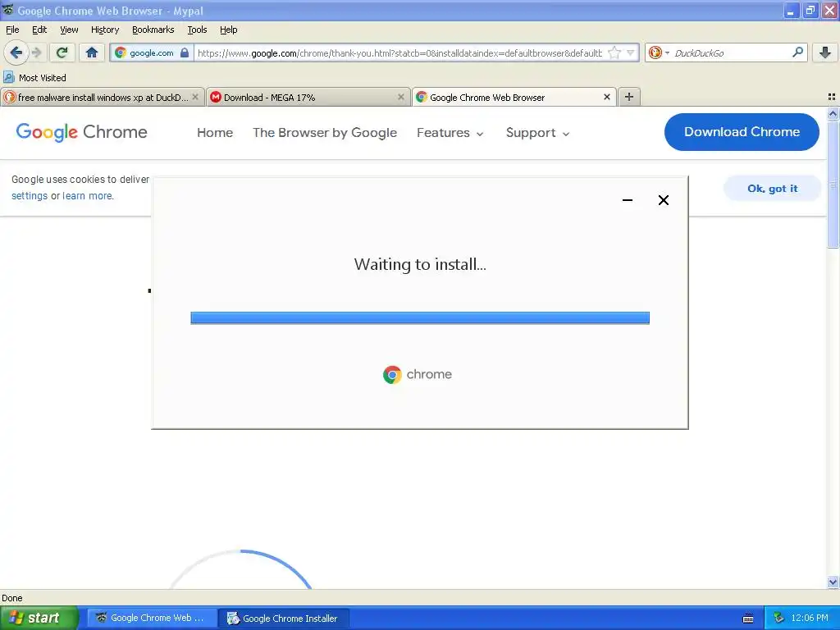Viewport: 840px width, 630px height.
Task: Click the Download Chrome button
Action: pos(742,132)
